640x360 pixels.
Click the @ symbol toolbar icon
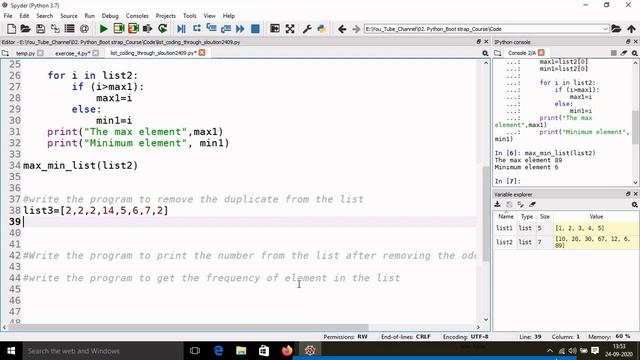pos(84,29)
